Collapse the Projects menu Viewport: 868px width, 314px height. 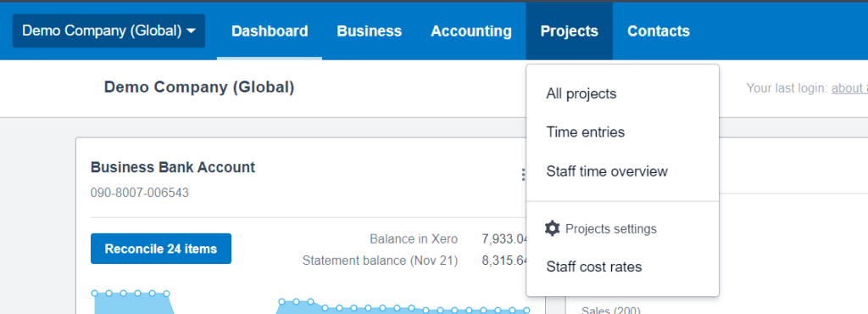tap(569, 31)
